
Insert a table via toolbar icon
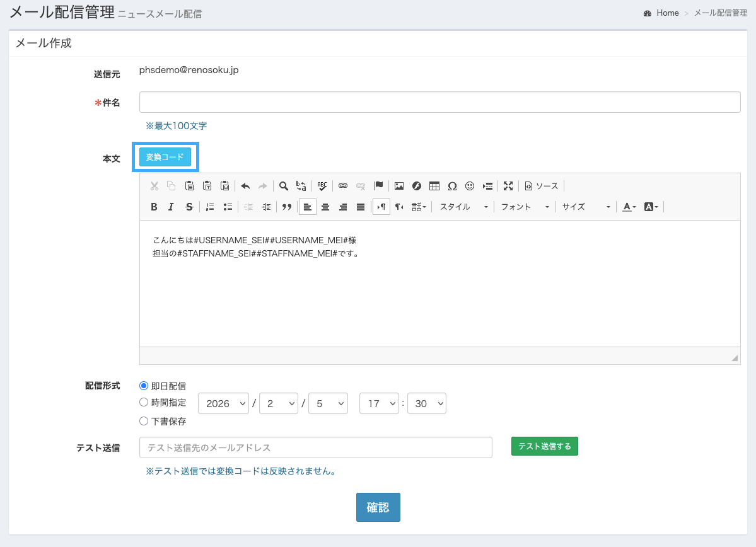pos(434,186)
